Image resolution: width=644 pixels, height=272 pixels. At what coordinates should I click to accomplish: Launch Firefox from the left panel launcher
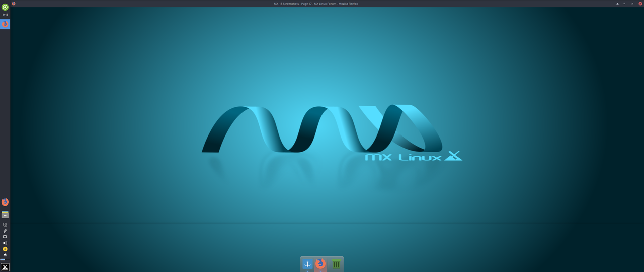pos(5,202)
